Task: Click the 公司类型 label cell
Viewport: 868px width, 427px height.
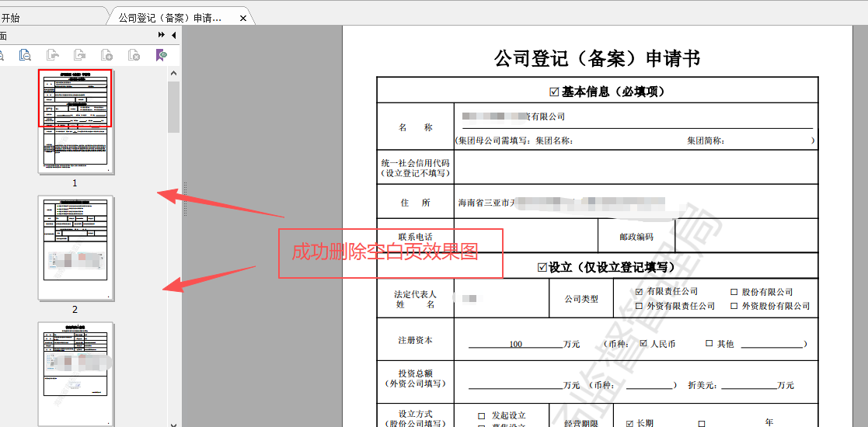Action: pos(581,299)
